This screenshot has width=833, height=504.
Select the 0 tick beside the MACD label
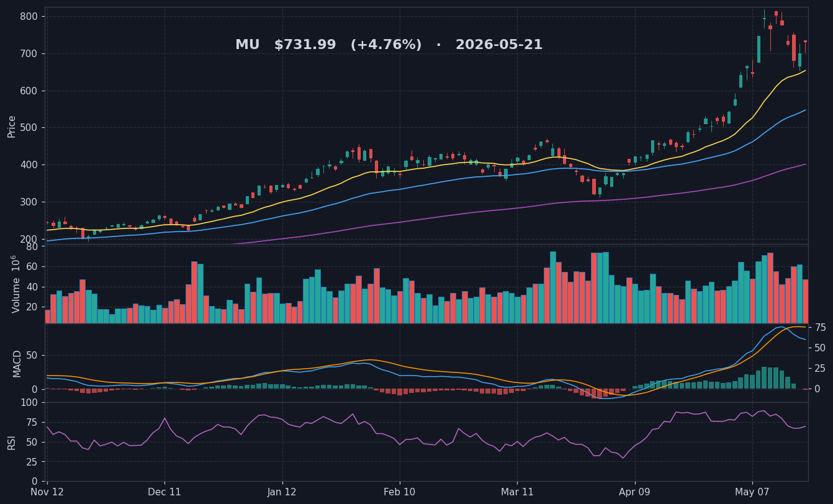pos(35,389)
